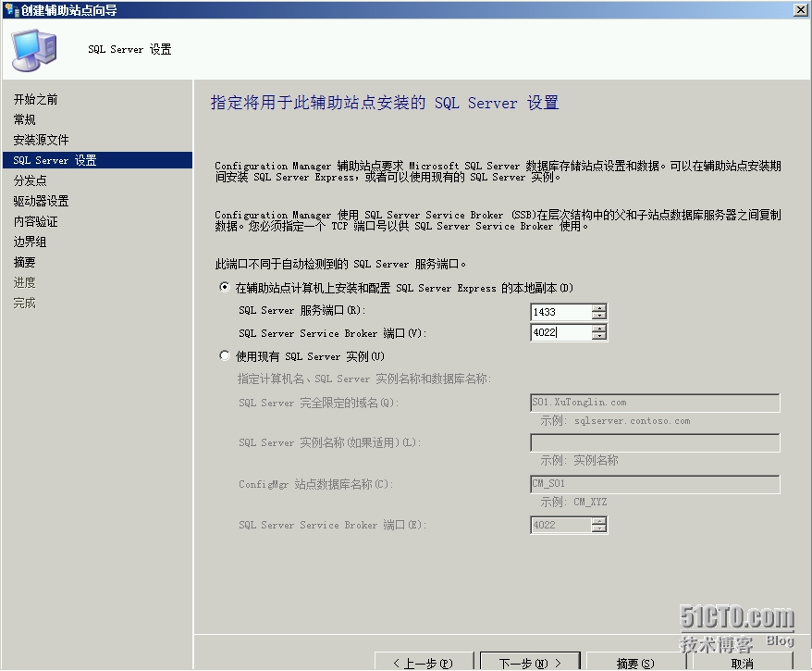Click the label SQL Server 完全限定的域名(Q)
Viewport: 812px width, 671px height.
coord(318,403)
